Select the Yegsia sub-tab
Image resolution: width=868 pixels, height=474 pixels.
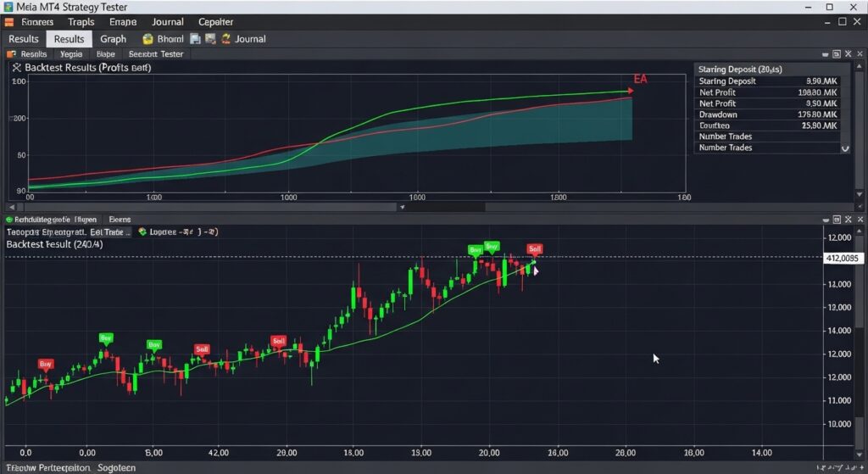tap(71, 54)
